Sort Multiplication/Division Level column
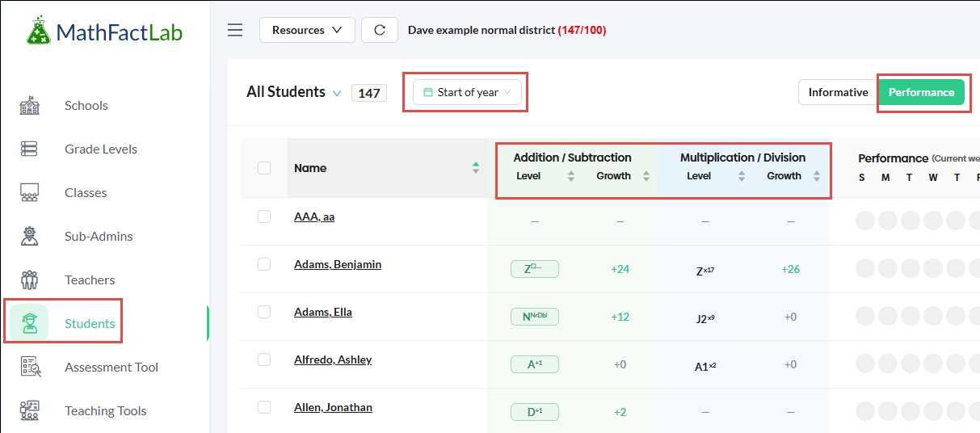Image resolution: width=980 pixels, height=433 pixels. point(742,176)
